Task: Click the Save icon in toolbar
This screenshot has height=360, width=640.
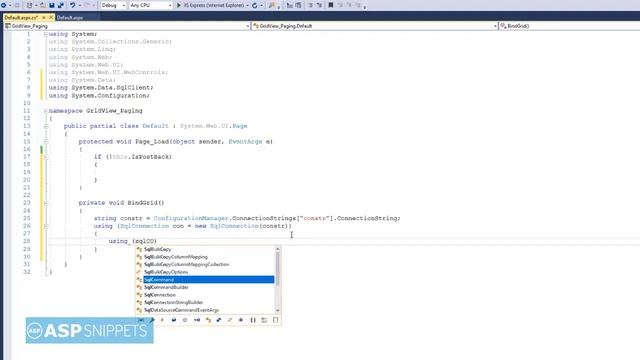Action: [52, 5]
